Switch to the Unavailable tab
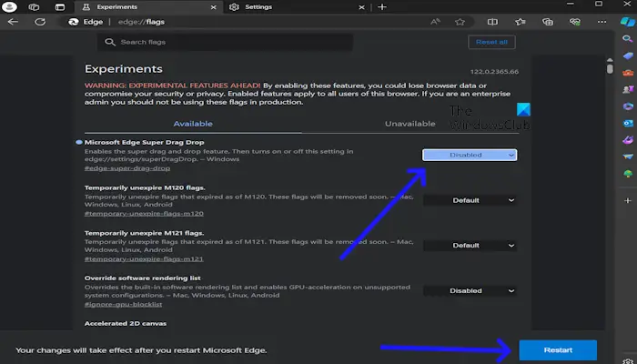The image size is (637, 364). [409, 124]
